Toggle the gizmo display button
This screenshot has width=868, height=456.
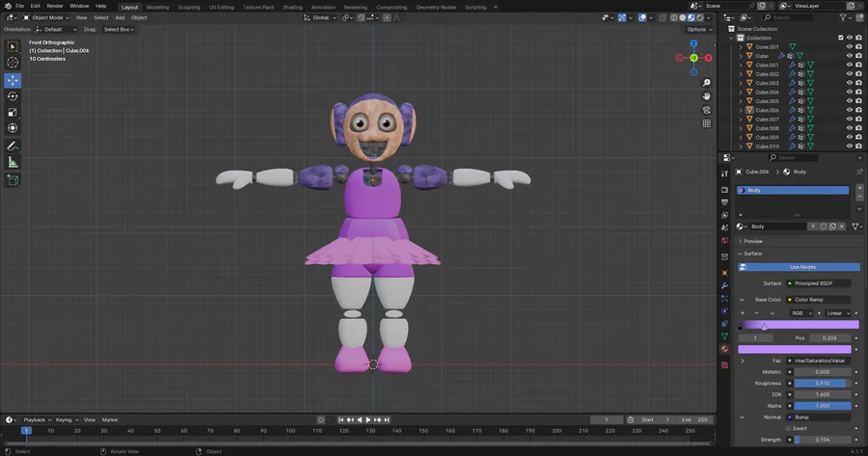pyautogui.click(x=622, y=17)
